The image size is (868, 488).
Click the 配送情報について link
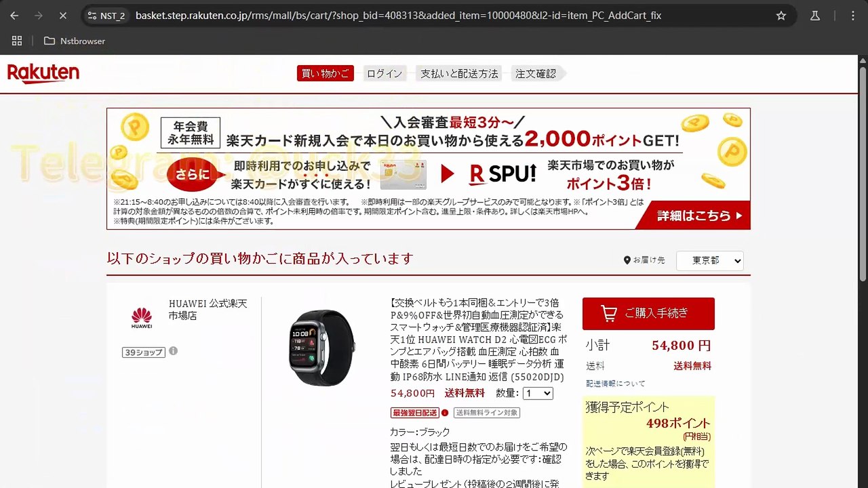616,384
